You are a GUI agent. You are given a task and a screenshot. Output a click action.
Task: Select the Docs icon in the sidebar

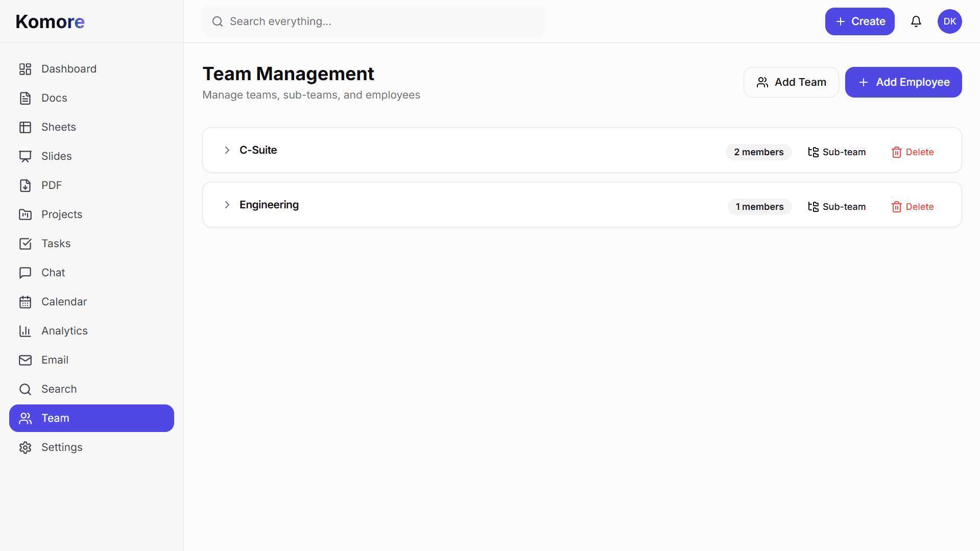(x=26, y=98)
